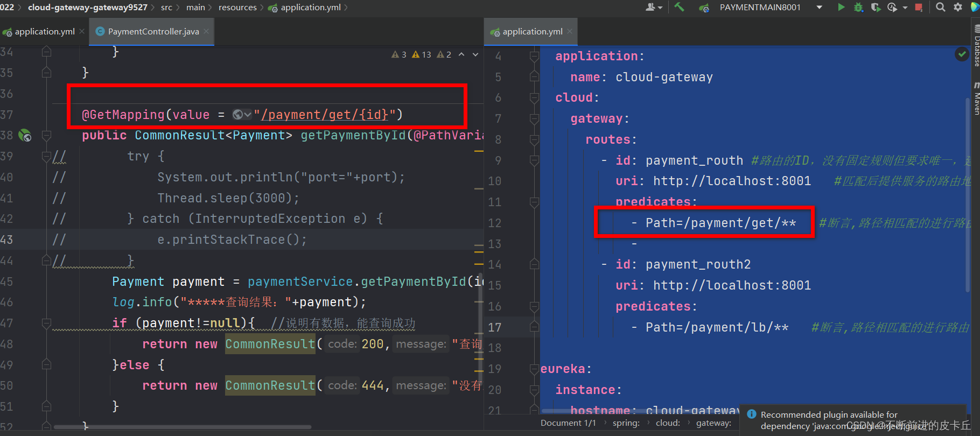The width and height of the screenshot is (980, 436).
Task: Jump to previous highlighted problem arrow
Action: coord(461,54)
